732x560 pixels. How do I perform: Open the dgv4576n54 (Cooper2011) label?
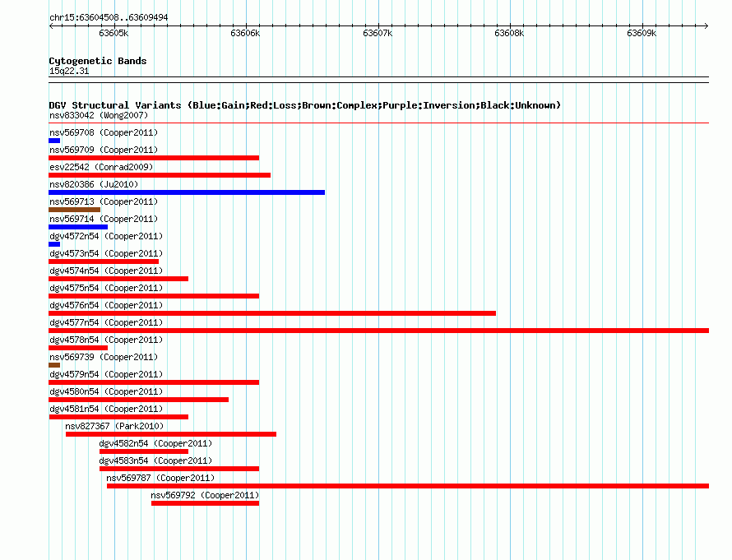click(106, 305)
